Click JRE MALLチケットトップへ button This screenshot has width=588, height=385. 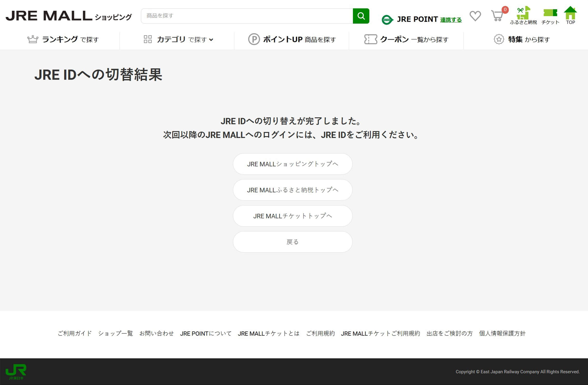click(292, 216)
